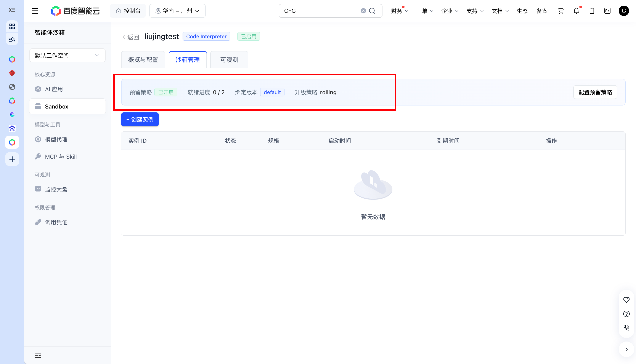Click the 创建实例 button

pyautogui.click(x=140, y=119)
